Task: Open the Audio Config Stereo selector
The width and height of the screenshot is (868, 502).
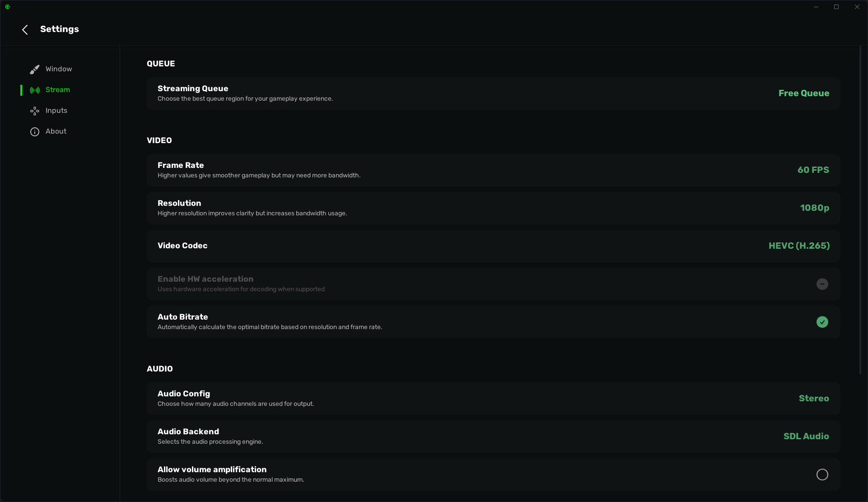Action: click(813, 399)
